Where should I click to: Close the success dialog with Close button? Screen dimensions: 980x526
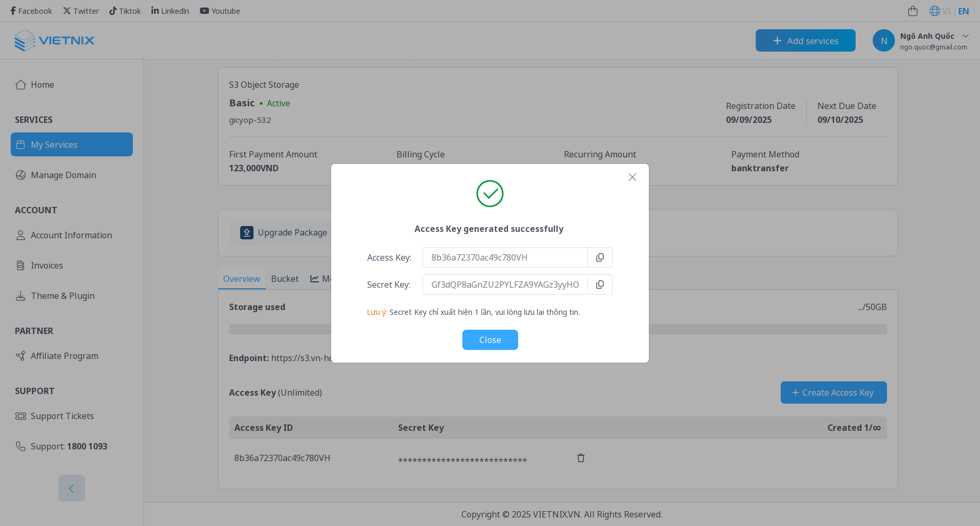pos(489,340)
